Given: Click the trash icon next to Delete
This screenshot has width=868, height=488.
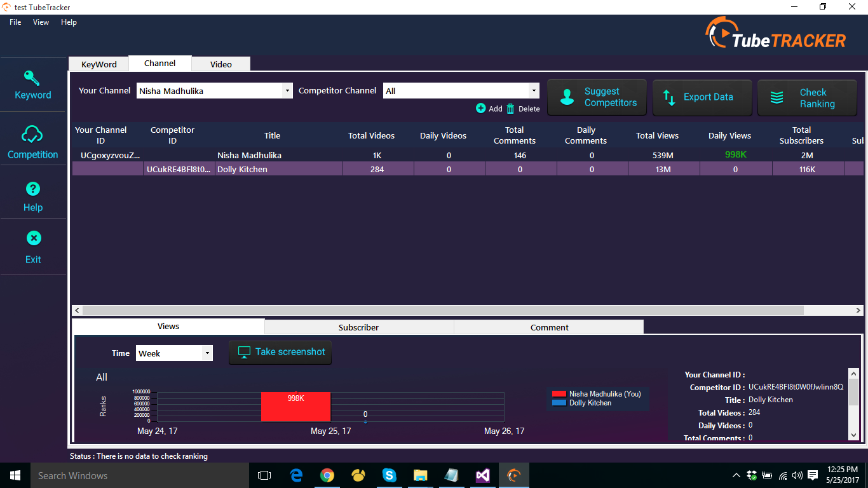Looking at the screenshot, I should [510, 109].
